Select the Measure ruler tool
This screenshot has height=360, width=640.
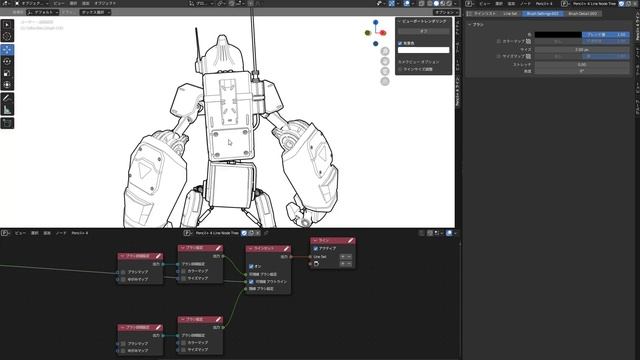coord(7,110)
